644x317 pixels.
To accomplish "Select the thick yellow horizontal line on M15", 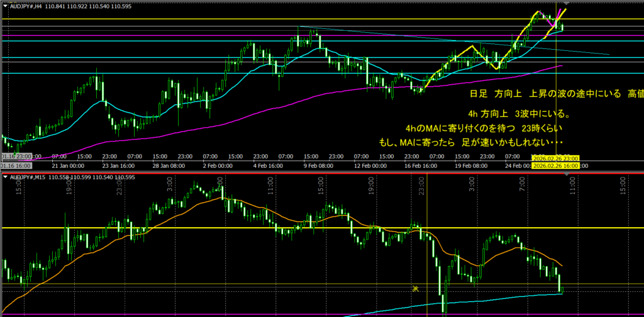I will tap(189, 228).
